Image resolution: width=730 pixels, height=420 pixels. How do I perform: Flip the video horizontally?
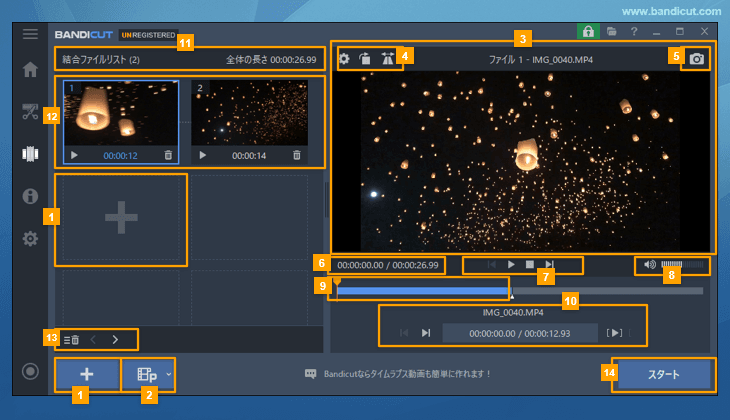(x=387, y=59)
